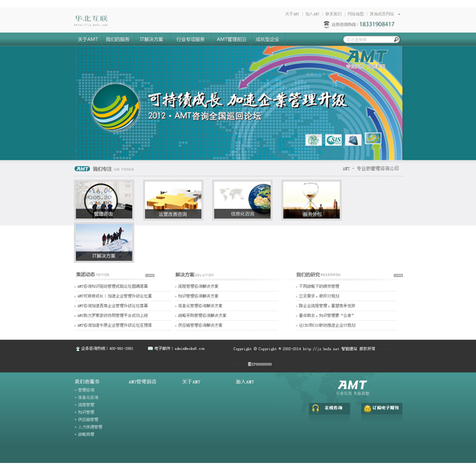Viewport: 476px width, 471px height.
Task: Open 流程管理咨询解决方案 link
Action: point(198,286)
